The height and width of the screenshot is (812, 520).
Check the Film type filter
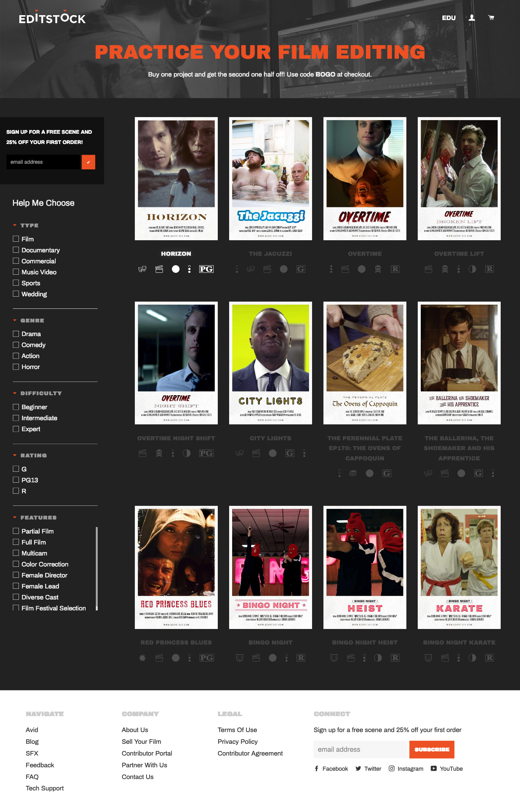point(16,239)
